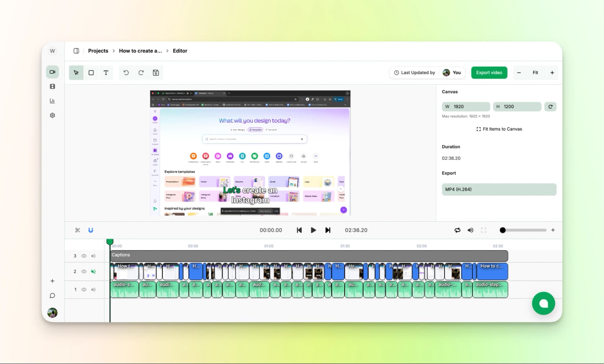Select the Captions clip on track 3
Image resolution: width=604 pixels, height=364 pixels.
click(x=308, y=255)
